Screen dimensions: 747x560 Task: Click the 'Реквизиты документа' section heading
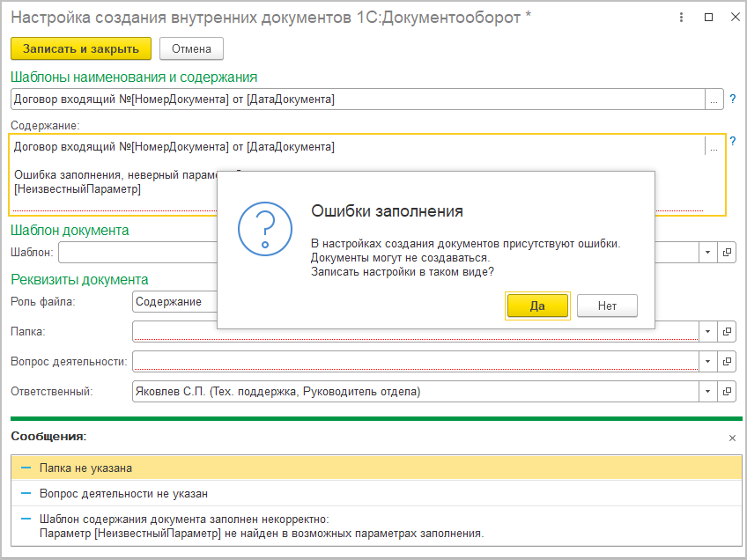[x=79, y=279]
